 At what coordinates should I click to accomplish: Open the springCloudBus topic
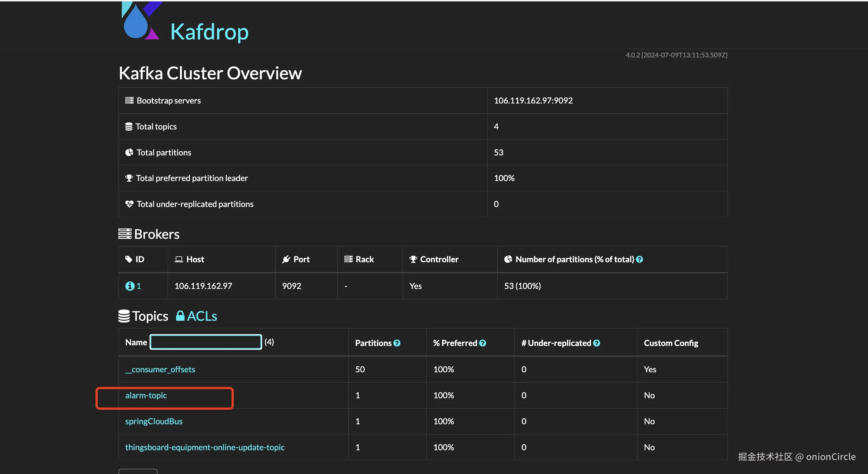tap(154, 421)
